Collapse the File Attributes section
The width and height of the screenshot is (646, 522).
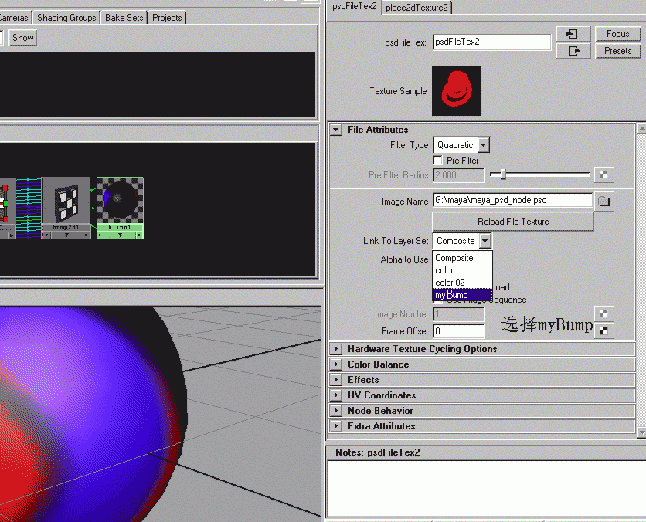tap(336, 130)
